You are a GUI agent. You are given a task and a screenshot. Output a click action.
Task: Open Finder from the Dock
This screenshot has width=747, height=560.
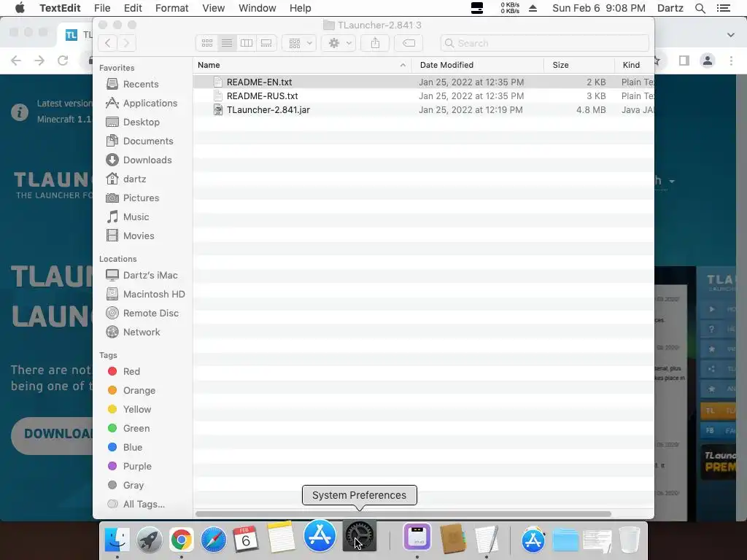click(x=117, y=539)
